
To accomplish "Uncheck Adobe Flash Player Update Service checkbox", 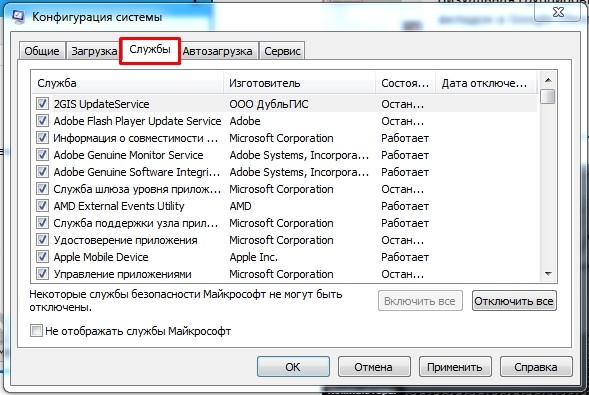I will tap(42, 121).
